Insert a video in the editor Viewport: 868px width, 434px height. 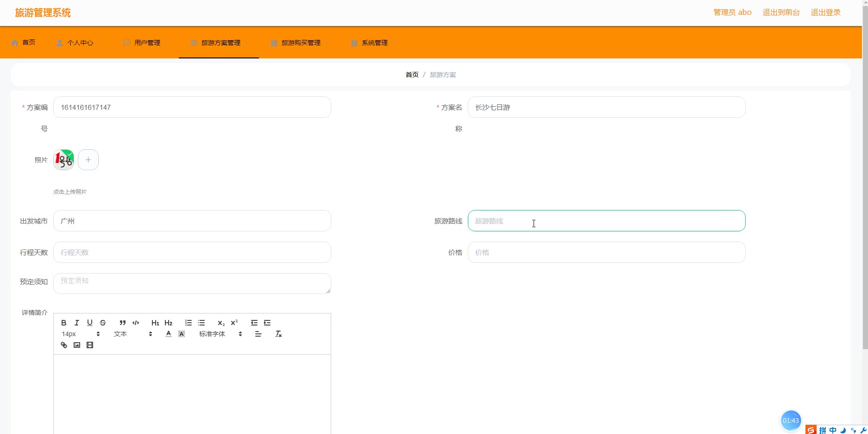[x=90, y=345]
